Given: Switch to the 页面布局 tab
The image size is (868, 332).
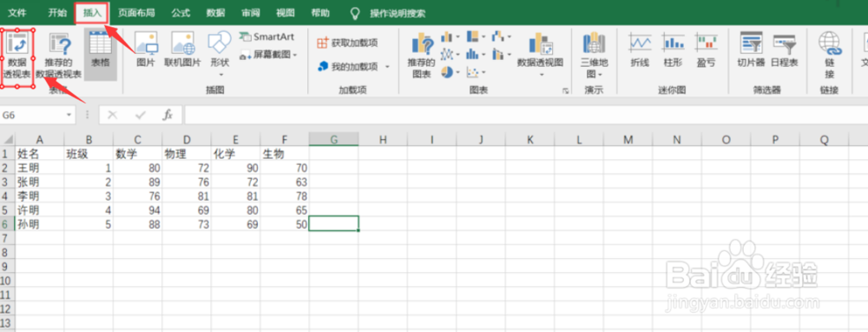Looking at the screenshot, I should pos(136,13).
